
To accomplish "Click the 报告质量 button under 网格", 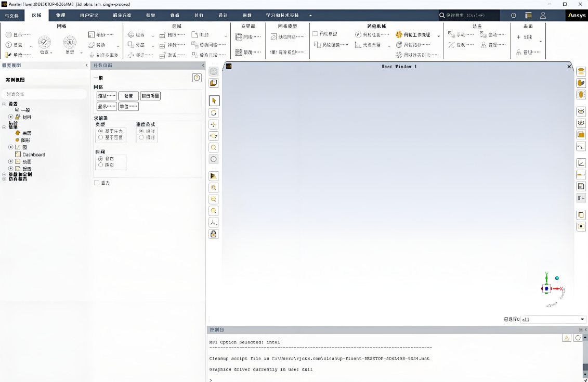I will [150, 96].
